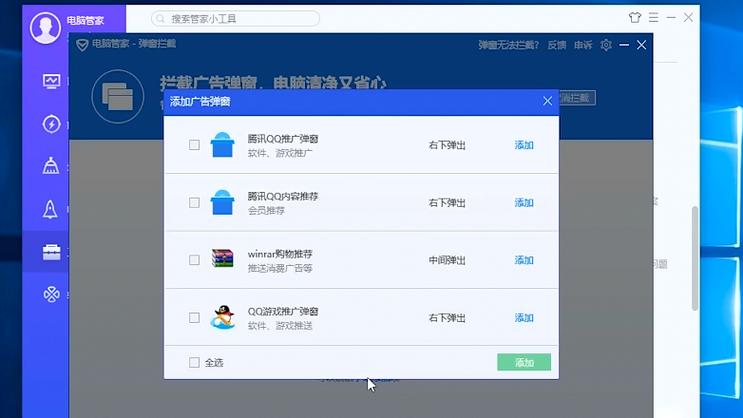743x418 pixels.
Task: Open the toolbox sidebar icon
Action: (51, 252)
